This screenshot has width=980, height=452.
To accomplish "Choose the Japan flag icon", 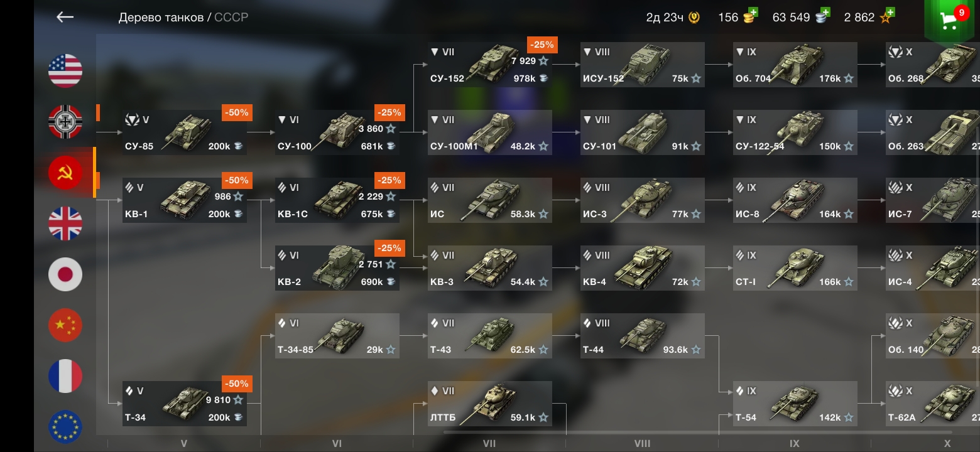I will pyautogui.click(x=65, y=274).
